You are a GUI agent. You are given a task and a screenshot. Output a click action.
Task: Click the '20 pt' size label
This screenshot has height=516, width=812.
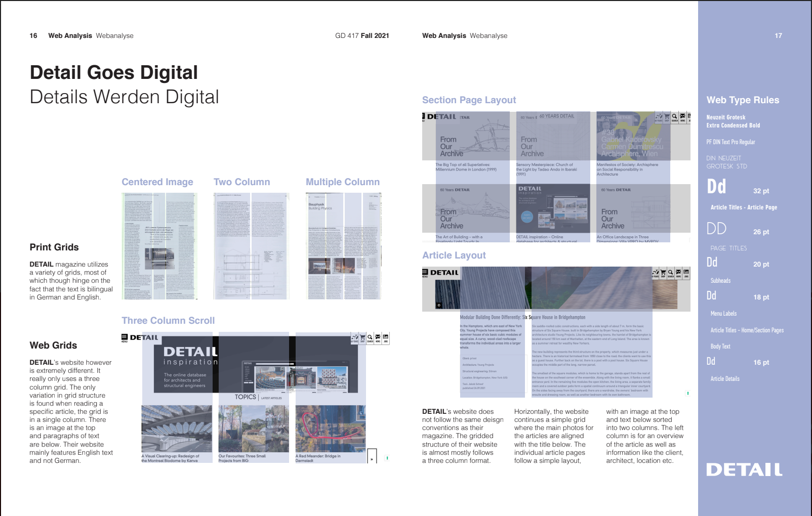761,265
